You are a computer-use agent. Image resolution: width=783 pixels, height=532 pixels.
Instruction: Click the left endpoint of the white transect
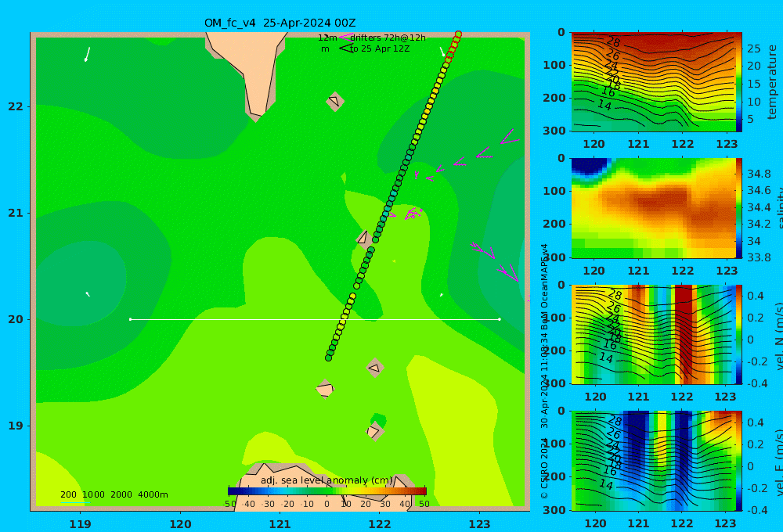[130, 319]
